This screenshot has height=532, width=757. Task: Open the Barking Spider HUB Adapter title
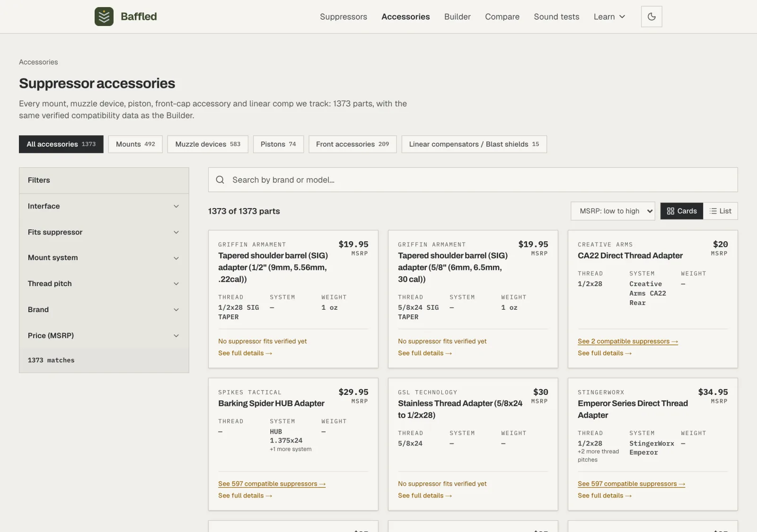pos(271,403)
